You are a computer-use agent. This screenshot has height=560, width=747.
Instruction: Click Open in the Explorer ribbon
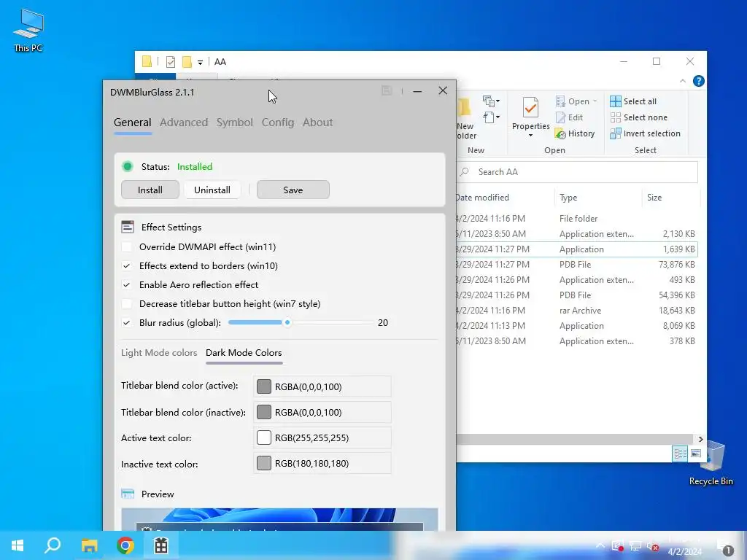(x=573, y=101)
